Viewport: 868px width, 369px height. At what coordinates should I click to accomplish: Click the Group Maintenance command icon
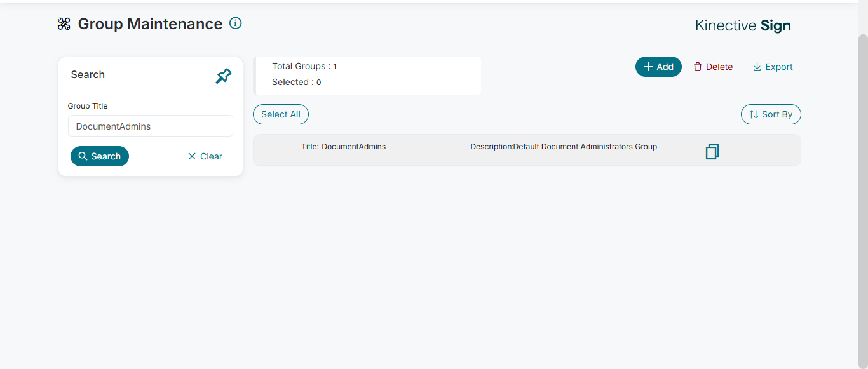pyautogui.click(x=64, y=24)
